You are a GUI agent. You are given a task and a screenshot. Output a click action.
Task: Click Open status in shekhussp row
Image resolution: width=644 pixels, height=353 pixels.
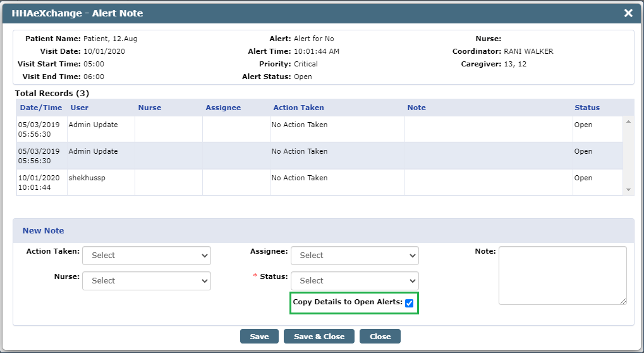pyautogui.click(x=583, y=178)
